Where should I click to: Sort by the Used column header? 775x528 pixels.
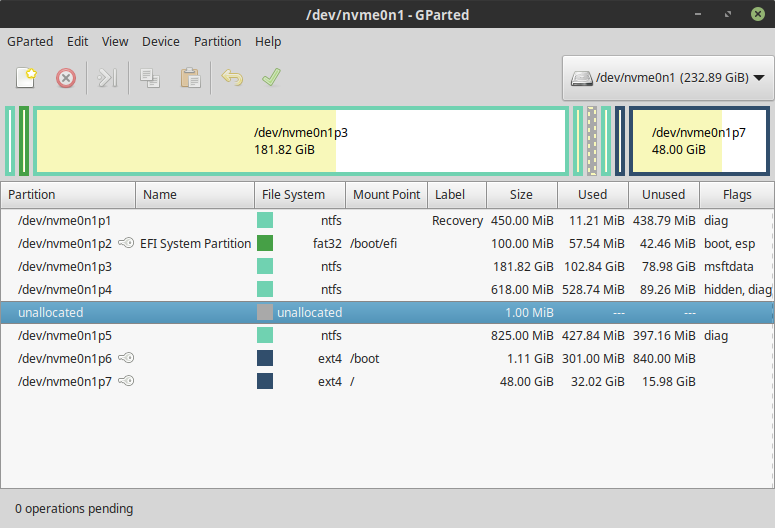pyautogui.click(x=593, y=195)
